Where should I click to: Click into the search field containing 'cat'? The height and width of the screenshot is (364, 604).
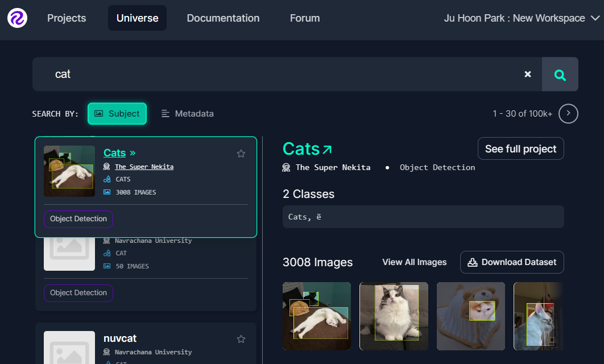tap(287, 74)
